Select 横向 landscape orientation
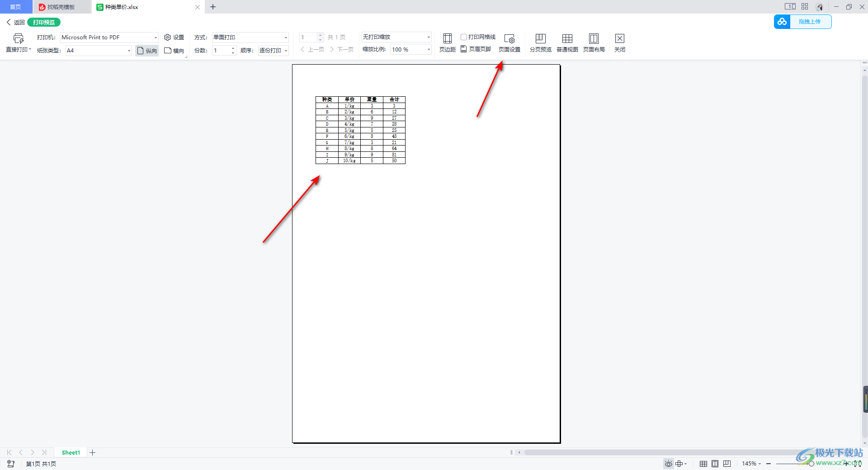The image size is (868, 470). tap(174, 51)
